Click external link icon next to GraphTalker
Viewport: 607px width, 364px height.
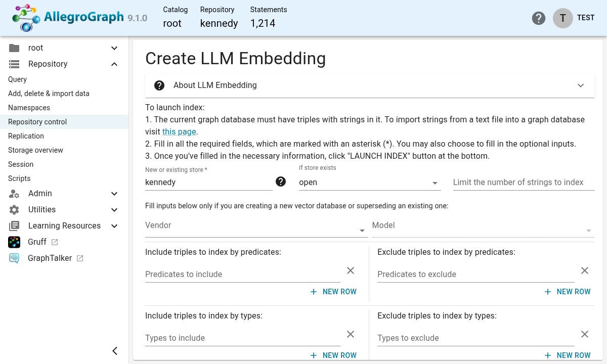point(80,258)
